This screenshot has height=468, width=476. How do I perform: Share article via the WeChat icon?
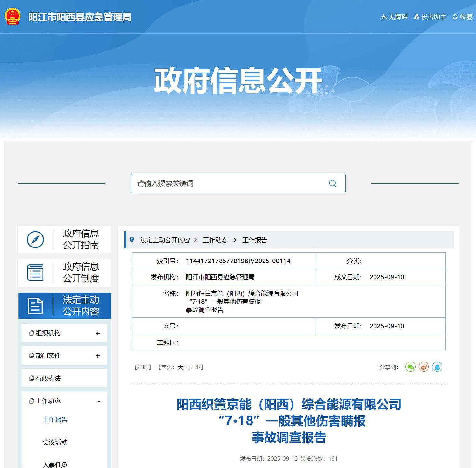[x=410, y=367]
